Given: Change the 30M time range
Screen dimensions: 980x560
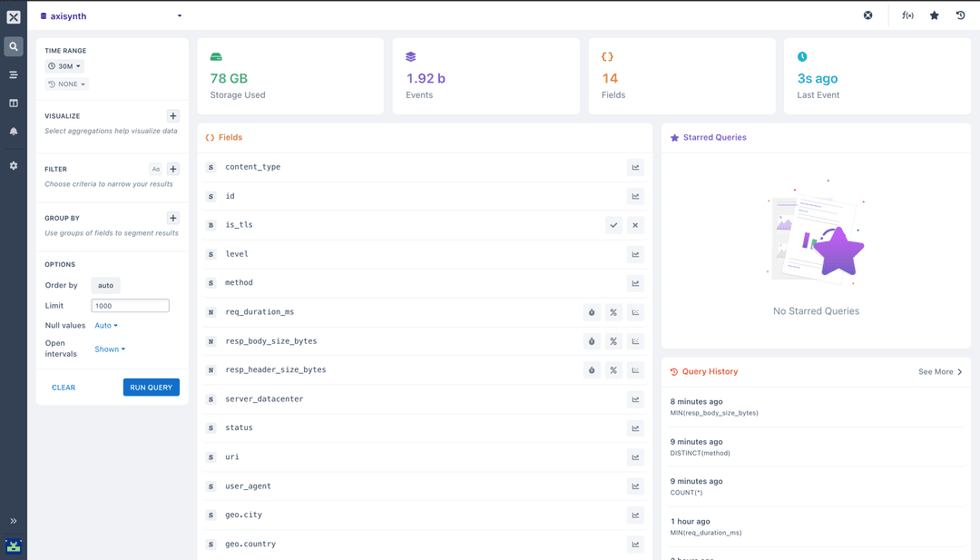Looking at the screenshot, I should (x=64, y=65).
